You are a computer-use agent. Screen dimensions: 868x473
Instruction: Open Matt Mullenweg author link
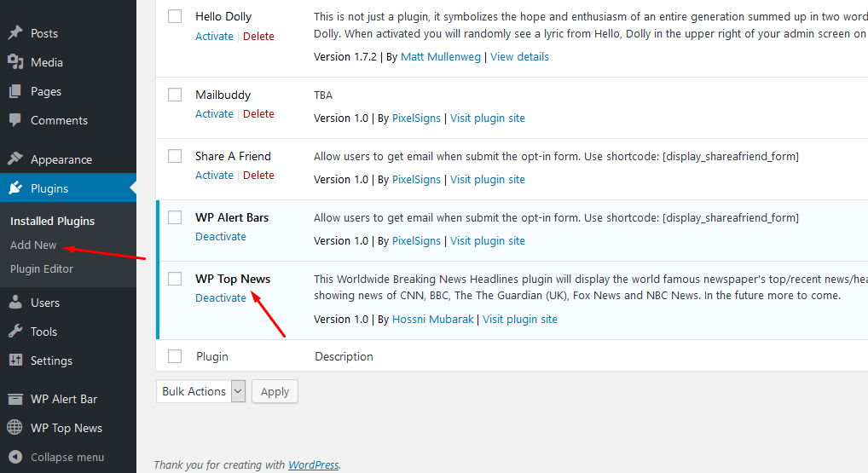pyautogui.click(x=441, y=56)
